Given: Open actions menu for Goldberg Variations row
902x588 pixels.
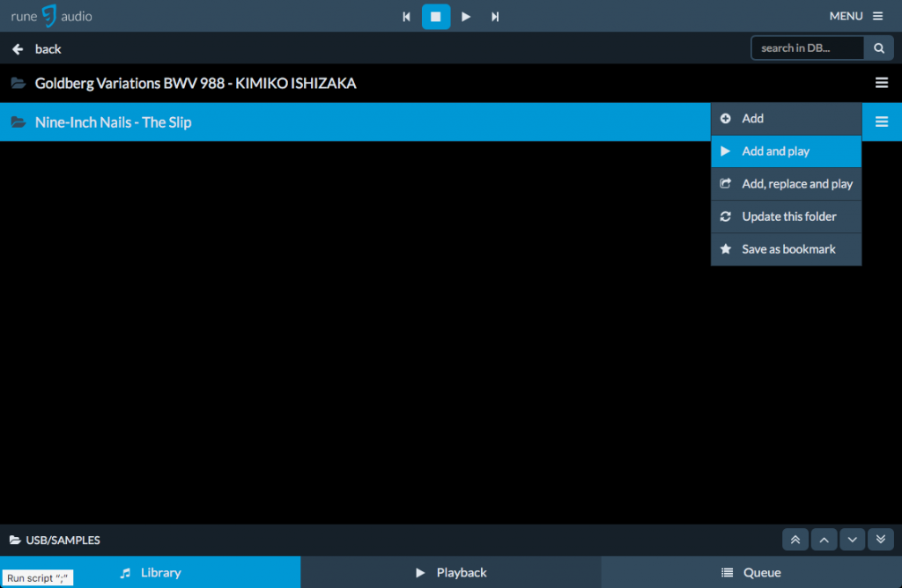Looking at the screenshot, I should pos(881,83).
